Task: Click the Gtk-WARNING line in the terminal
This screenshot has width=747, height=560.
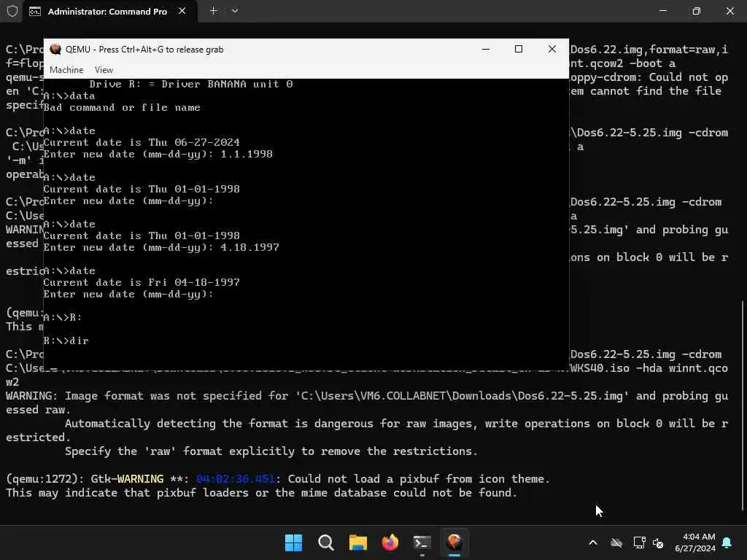Action: click(278, 479)
